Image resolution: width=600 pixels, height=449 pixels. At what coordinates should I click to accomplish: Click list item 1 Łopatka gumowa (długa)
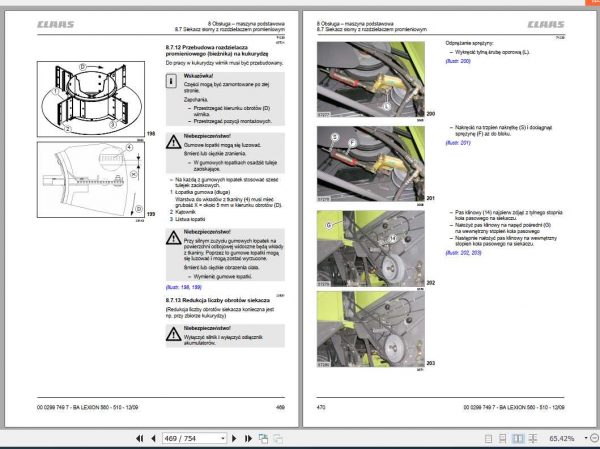pyautogui.click(x=200, y=192)
